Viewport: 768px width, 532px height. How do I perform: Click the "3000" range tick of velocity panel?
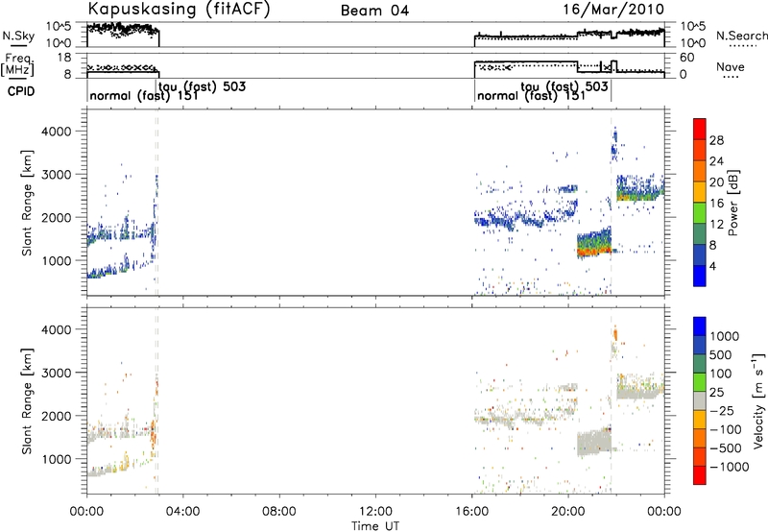57,373
